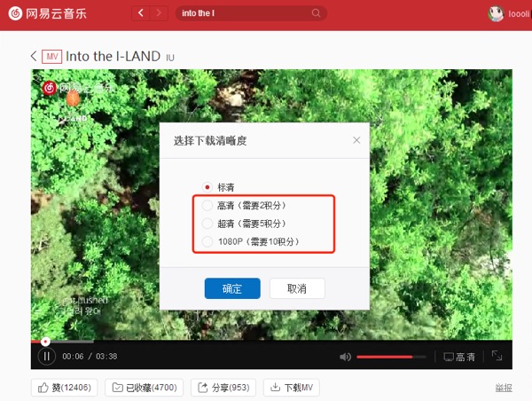
Task: Open the 高清 playback quality selector
Action: tap(459, 357)
